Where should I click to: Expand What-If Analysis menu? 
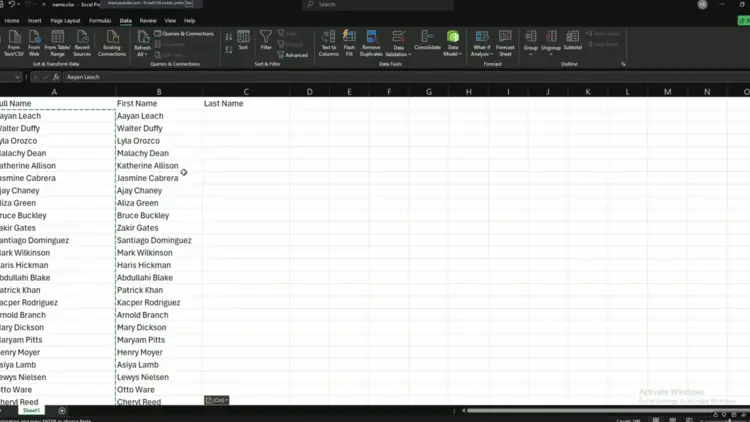(x=481, y=43)
